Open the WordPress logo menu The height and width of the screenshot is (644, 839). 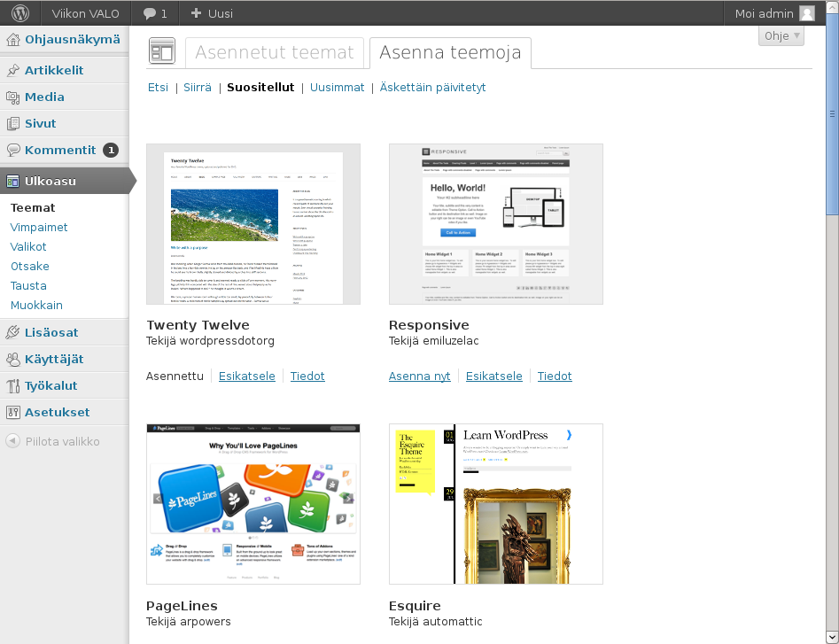click(x=20, y=12)
